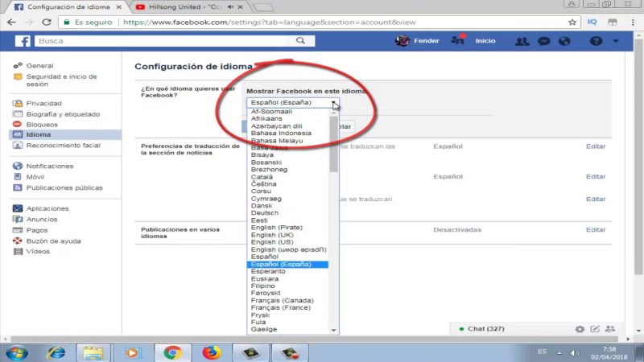
Task: Open the friend requests icon
Action: point(522,41)
